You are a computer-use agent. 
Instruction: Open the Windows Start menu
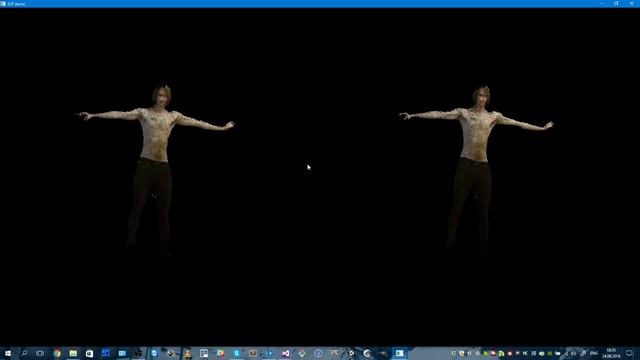coord(8,353)
